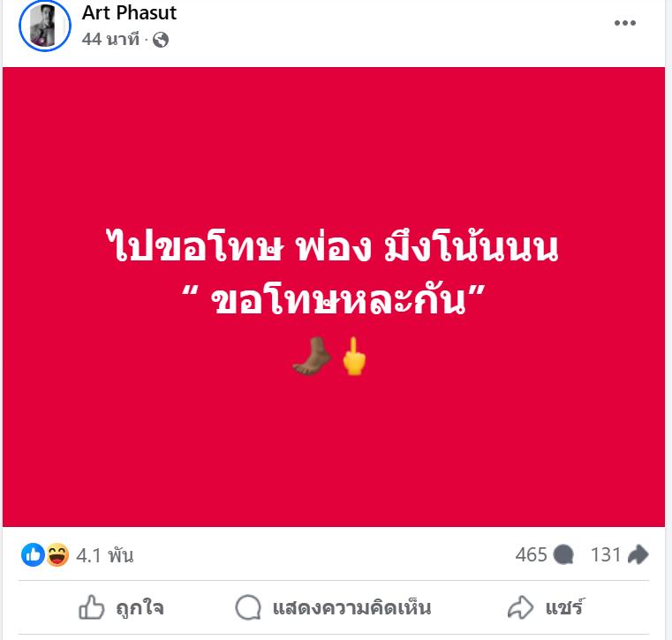Click the blue Like reaction icon
This screenshot has height=640, width=672.
tap(33, 554)
